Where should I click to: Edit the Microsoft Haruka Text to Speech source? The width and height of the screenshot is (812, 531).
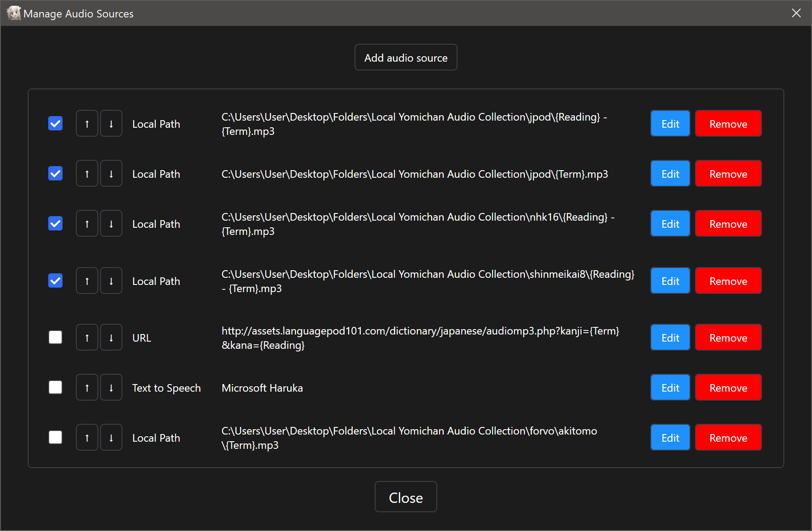pyautogui.click(x=670, y=388)
